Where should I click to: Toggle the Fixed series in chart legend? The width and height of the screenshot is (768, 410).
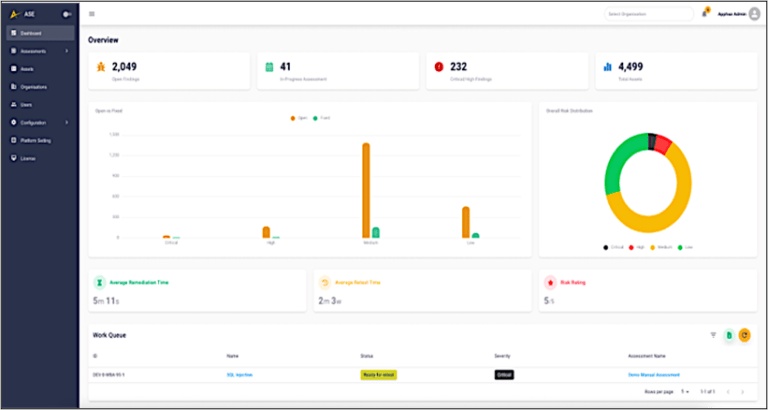[x=319, y=118]
